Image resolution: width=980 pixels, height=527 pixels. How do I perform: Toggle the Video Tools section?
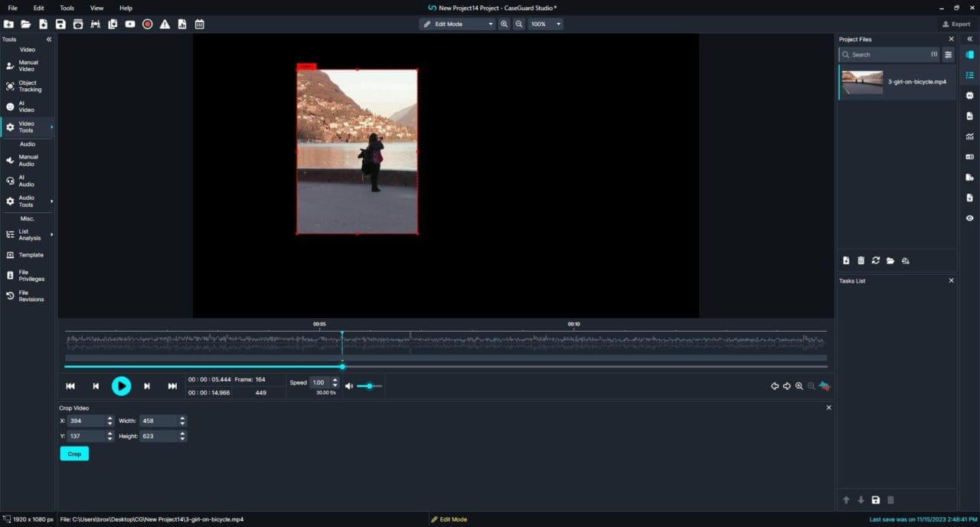pos(28,126)
